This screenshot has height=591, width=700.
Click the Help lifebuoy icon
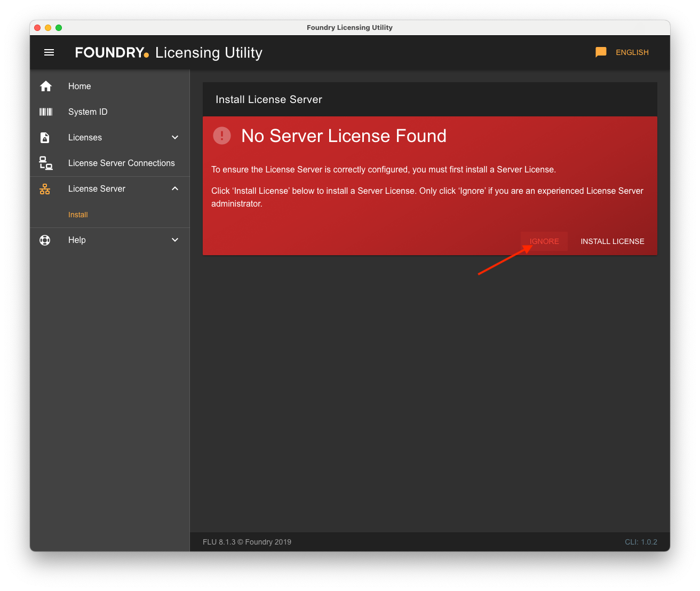coord(45,240)
